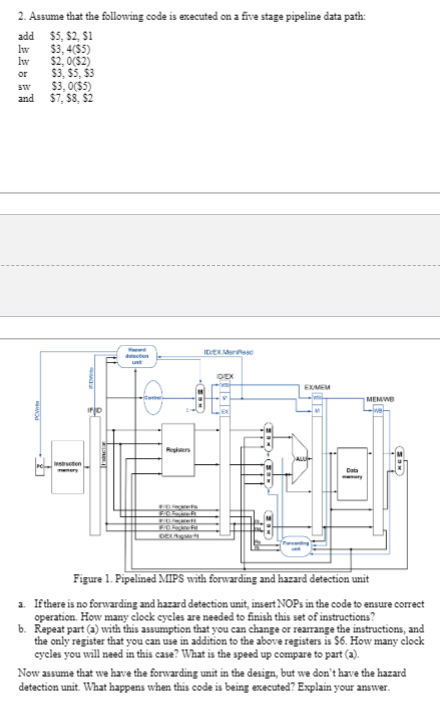Click the MEM/WB pipeline register label

pos(381,399)
